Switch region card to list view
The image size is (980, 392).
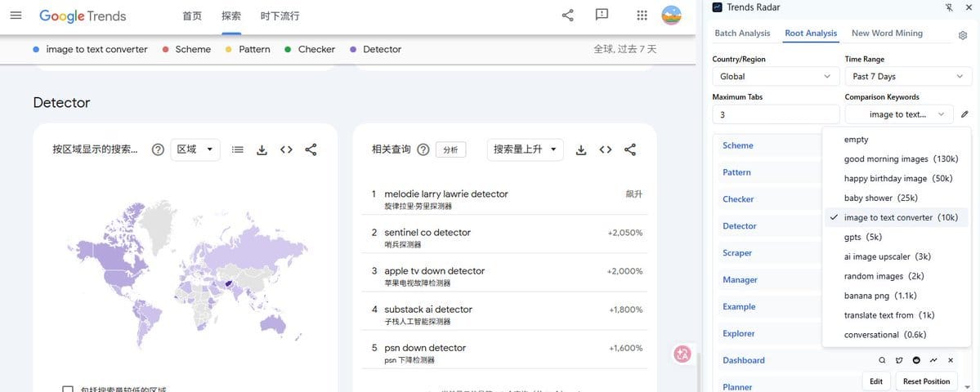pyautogui.click(x=238, y=149)
